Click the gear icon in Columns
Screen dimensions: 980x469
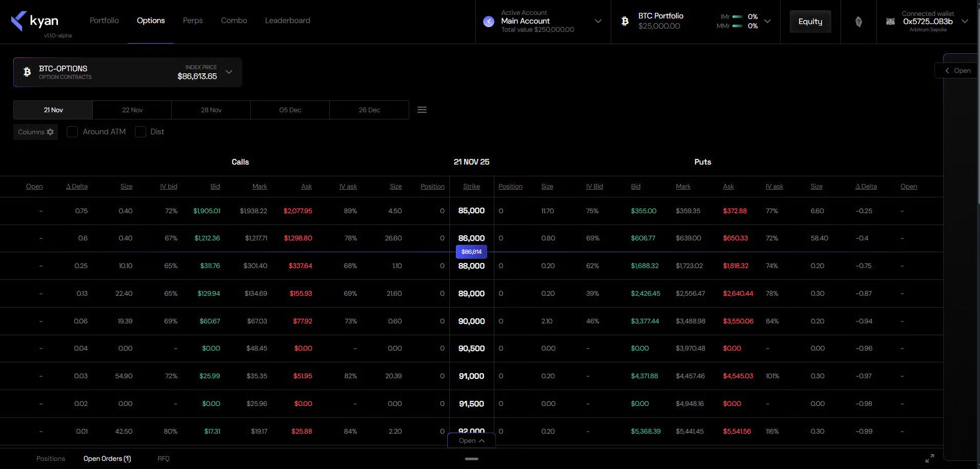point(50,132)
